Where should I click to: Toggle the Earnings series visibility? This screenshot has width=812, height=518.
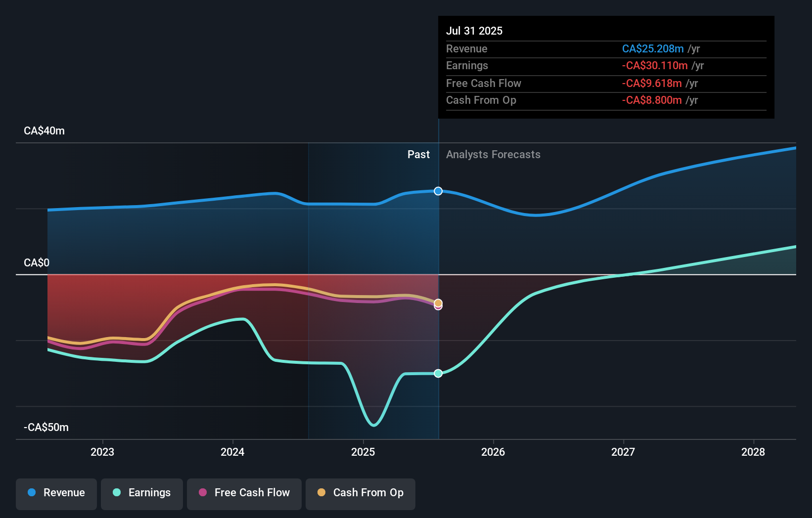pyautogui.click(x=142, y=493)
